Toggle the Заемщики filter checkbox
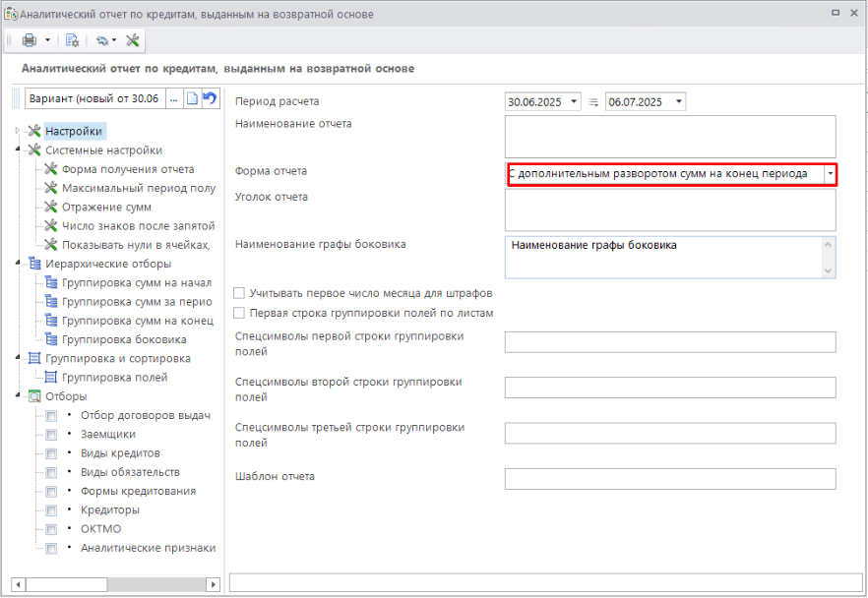This screenshot has height=598, width=868. (x=51, y=434)
